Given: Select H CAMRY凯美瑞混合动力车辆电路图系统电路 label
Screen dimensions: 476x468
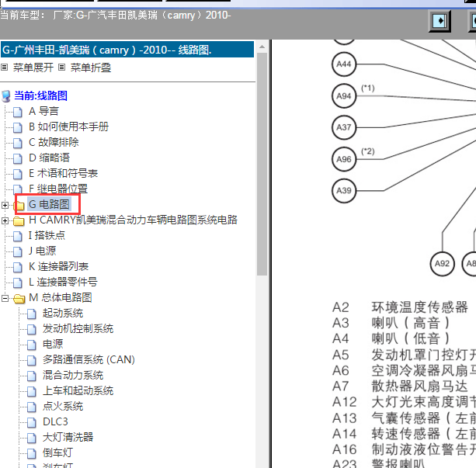Looking at the screenshot, I should click(x=133, y=220).
